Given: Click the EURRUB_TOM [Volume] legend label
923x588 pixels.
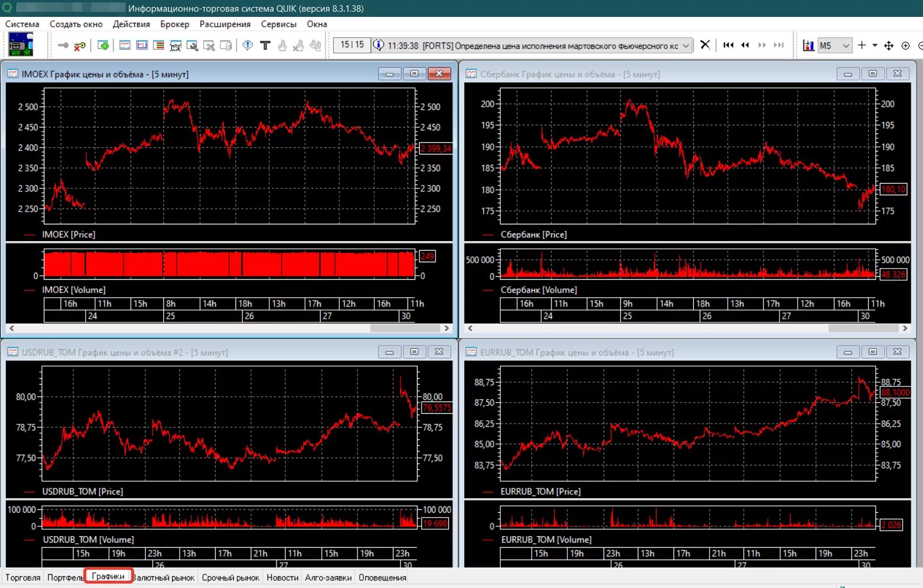Looking at the screenshot, I should (546, 540).
